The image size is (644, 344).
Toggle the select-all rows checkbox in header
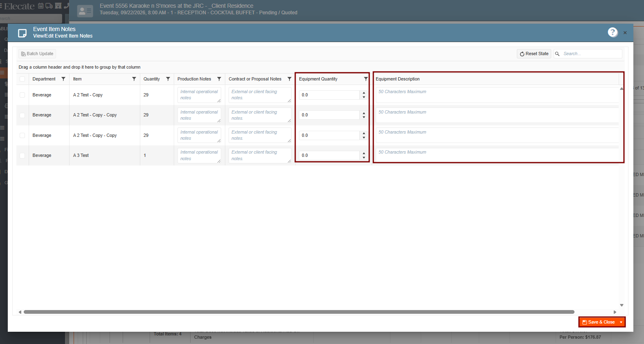click(22, 79)
